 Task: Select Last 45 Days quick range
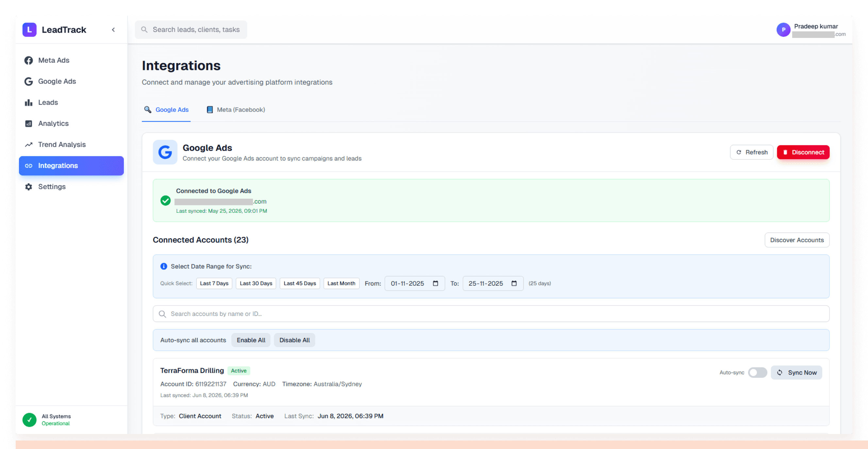click(300, 284)
